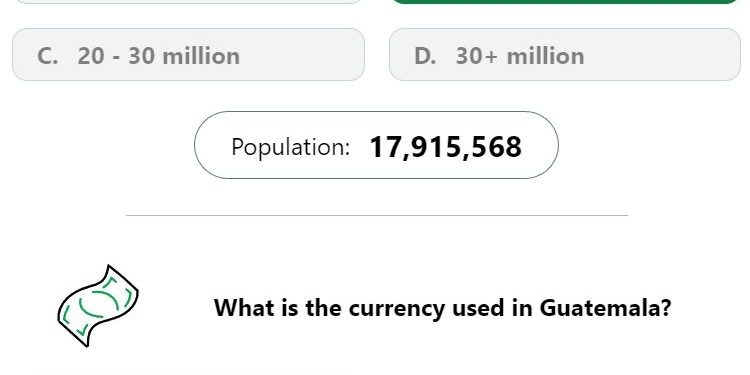Screen dimensions: 750x375
Task: Click the grey answer box above option C
Action: [188, 1]
